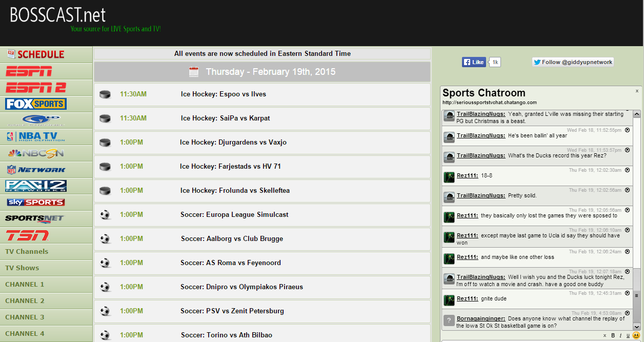644x342 pixels.
Task: Click arrow icon on Pretty solid message
Action: click(x=627, y=190)
